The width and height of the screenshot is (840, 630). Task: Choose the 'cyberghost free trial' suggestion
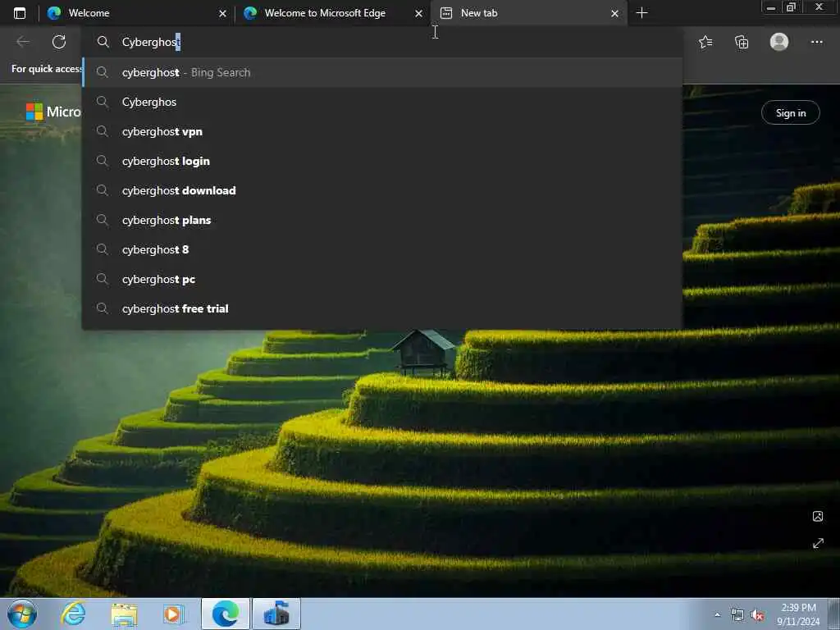point(382,308)
